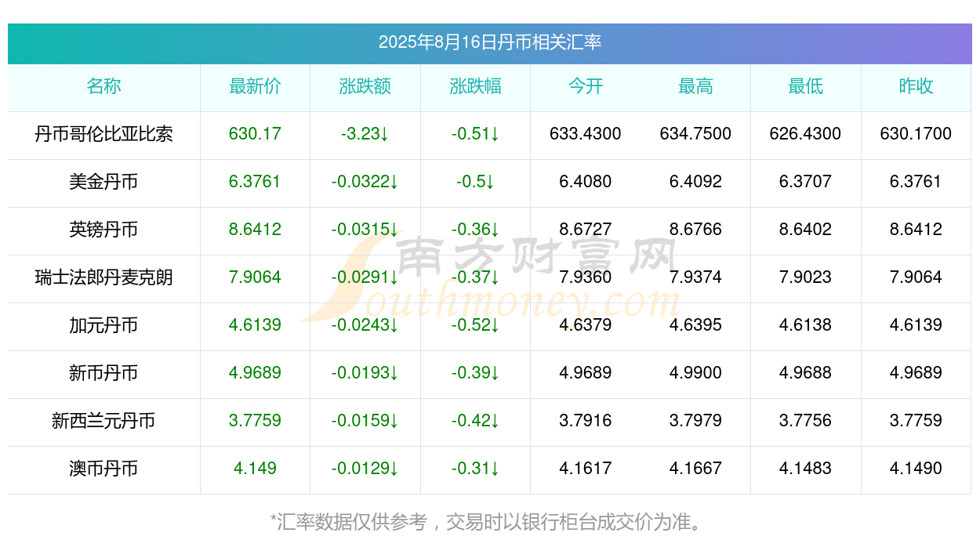Select opening value 633.4300

(x=586, y=134)
